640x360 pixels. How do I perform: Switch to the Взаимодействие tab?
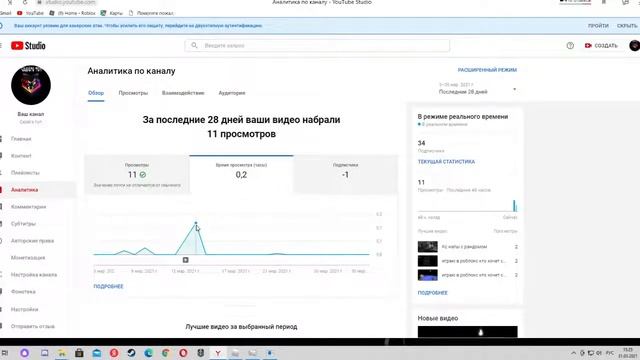(183, 93)
